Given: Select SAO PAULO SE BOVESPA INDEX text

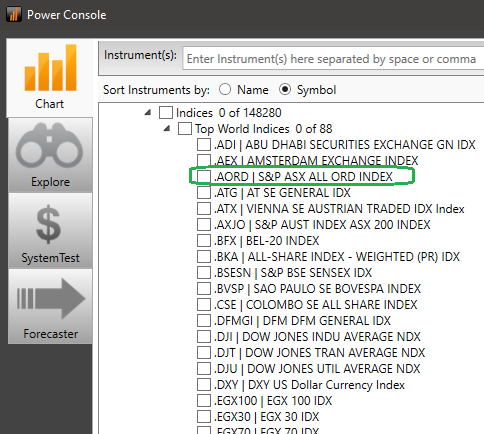Looking at the screenshot, I should (x=337, y=289).
